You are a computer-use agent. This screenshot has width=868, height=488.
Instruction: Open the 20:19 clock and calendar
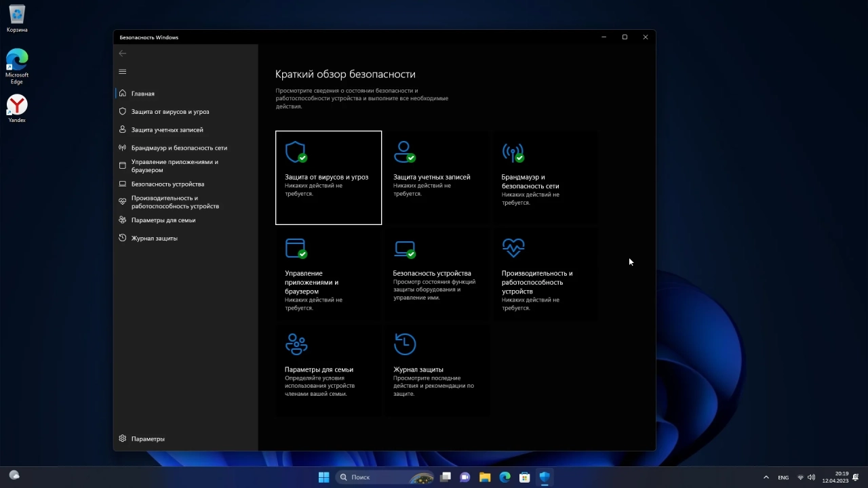pyautogui.click(x=835, y=477)
